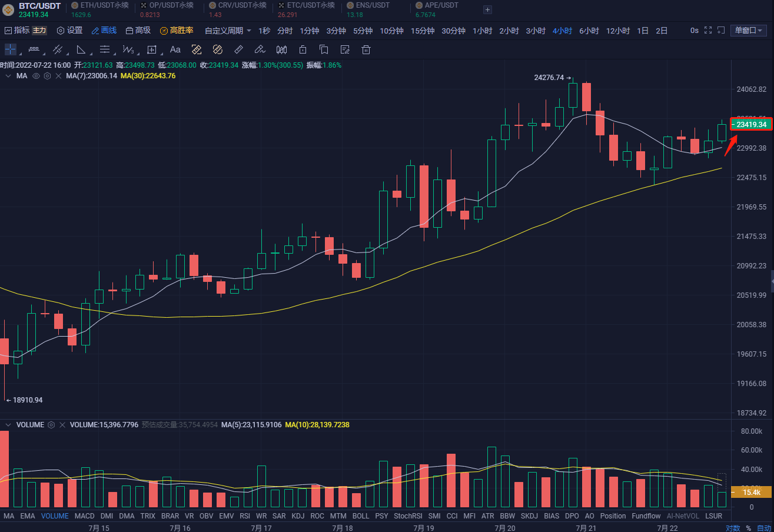Enter fullscreen chart mode icon
The width and height of the screenshot is (774, 532).
(x=708, y=30)
